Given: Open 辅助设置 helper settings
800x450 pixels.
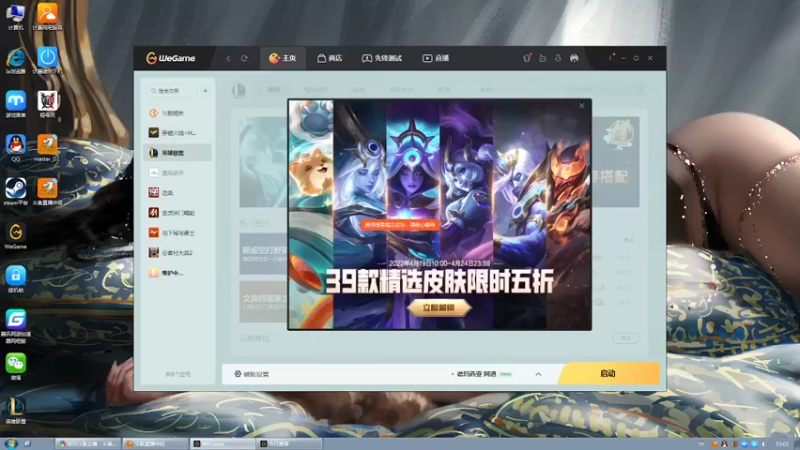Looking at the screenshot, I should click(252, 374).
